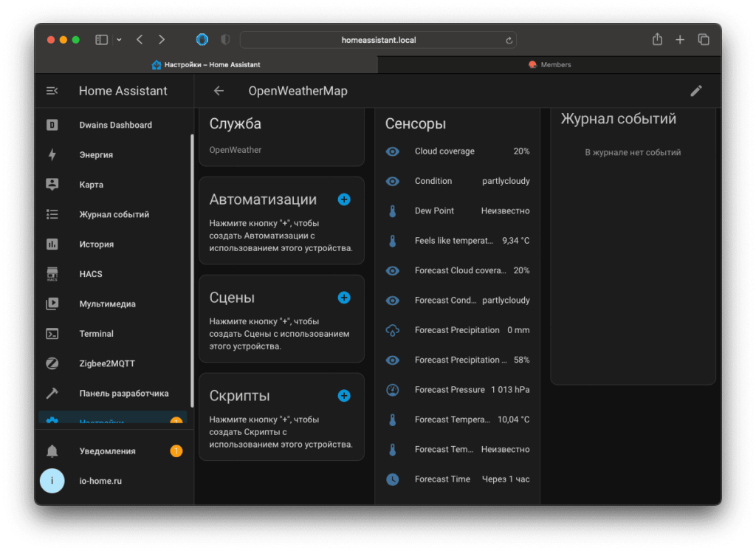
Task: Open a new Safari tab
Action: pyautogui.click(x=680, y=40)
